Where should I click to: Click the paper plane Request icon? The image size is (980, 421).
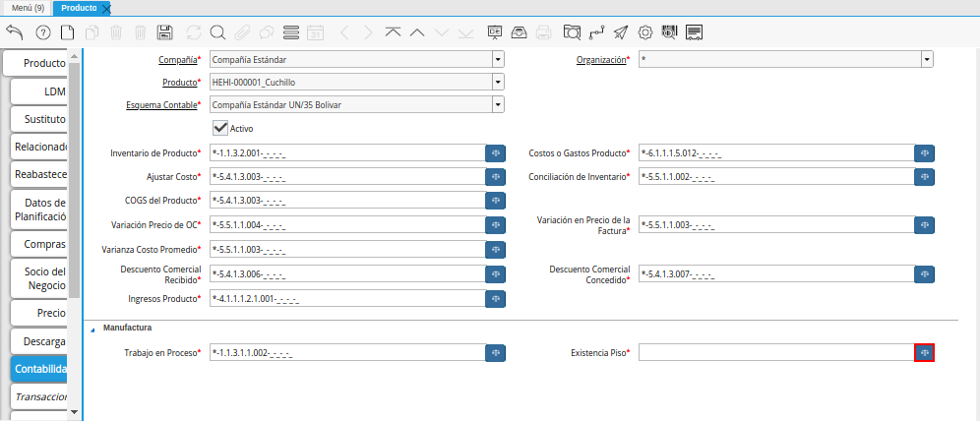621,31
